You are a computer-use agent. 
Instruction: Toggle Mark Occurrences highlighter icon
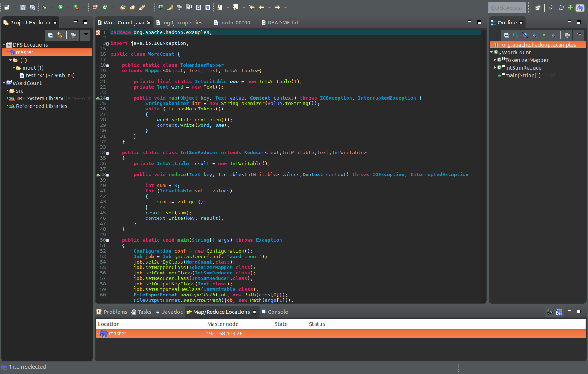point(170,7)
